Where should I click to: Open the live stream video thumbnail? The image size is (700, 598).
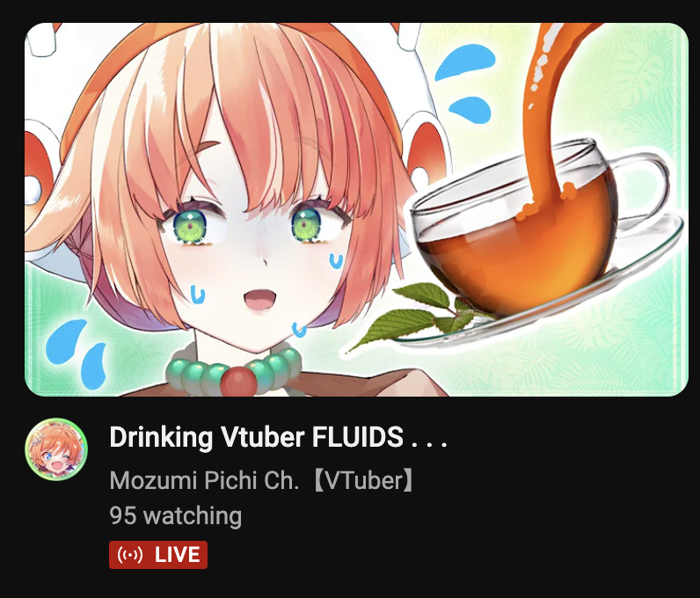[x=356, y=209]
